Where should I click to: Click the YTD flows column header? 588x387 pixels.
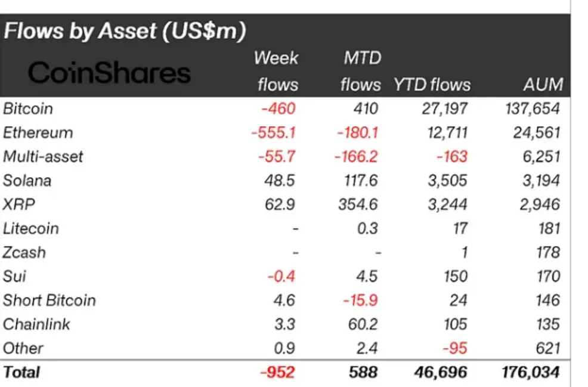432,85
